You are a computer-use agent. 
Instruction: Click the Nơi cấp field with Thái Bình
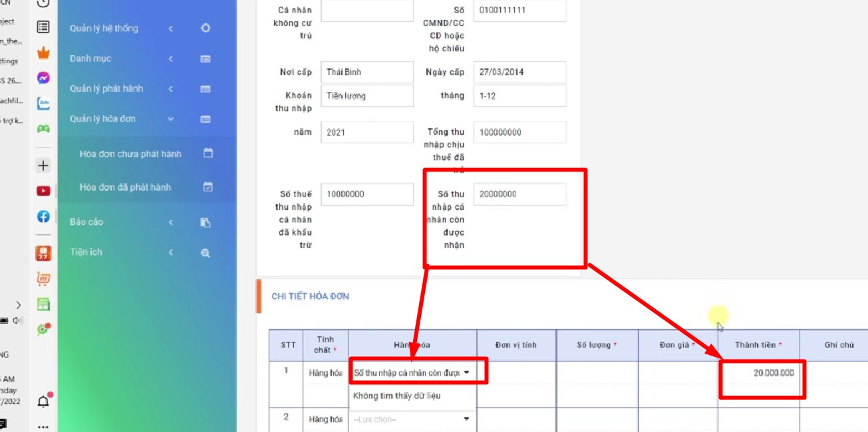(x=367, y=72)
